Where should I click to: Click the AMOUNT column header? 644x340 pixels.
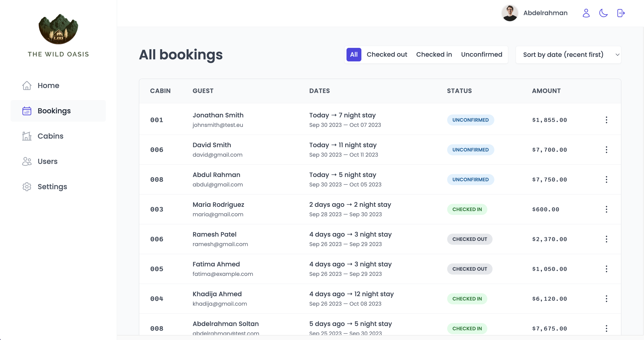pyautogui.click(x=546, y=91)
